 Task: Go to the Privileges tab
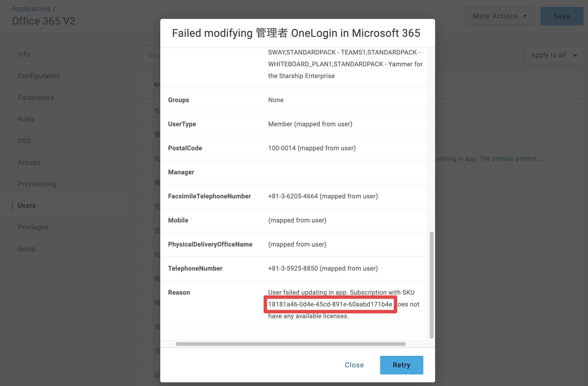point(33,227)
